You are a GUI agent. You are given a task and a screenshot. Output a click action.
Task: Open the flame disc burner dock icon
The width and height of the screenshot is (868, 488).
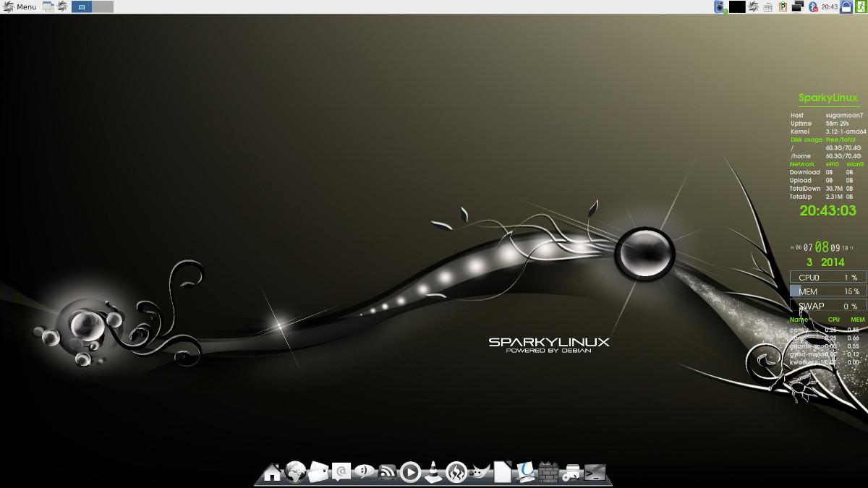coord(456,472)
